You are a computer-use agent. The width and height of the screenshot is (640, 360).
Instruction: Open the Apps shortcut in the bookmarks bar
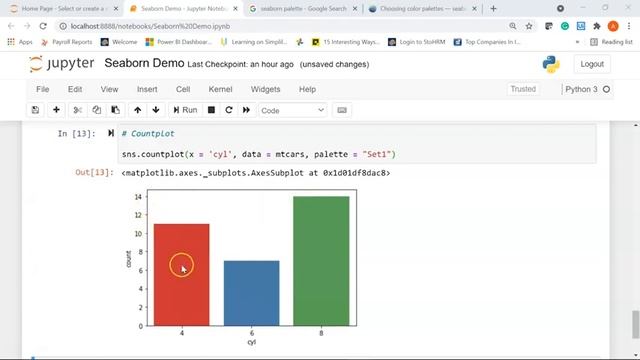pyautogui.click(x=20, y=42)
